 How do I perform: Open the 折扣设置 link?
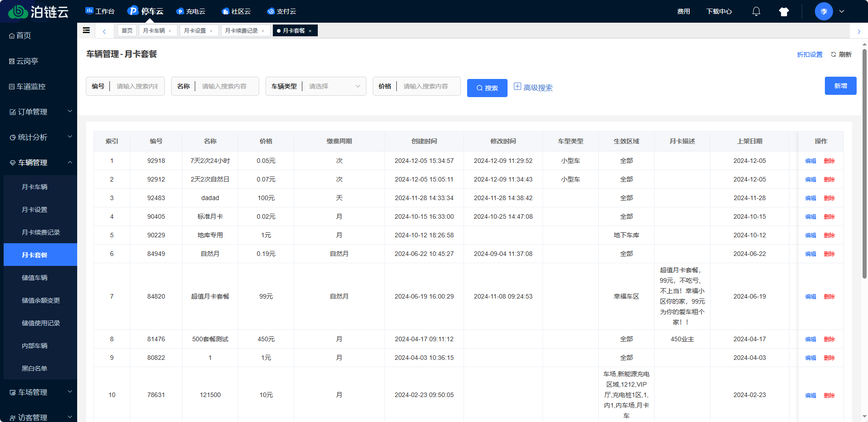809,54
